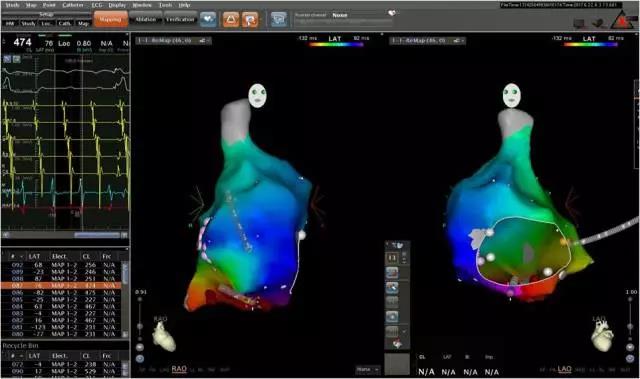Click the blue screen layout icon

[x=279, y=19]
